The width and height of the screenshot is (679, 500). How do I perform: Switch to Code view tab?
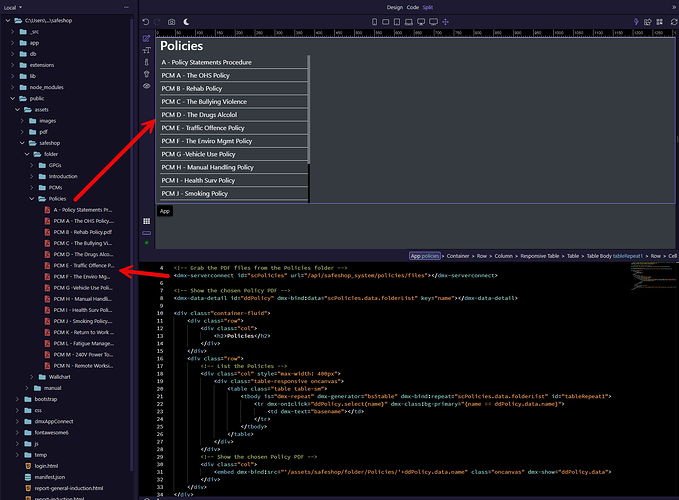click(x=413, y=7)
